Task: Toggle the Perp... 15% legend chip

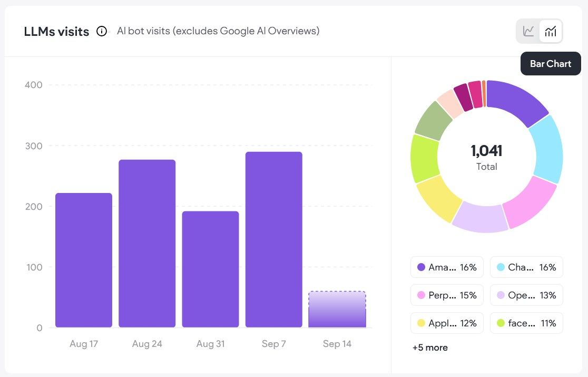Action: point(447,295)
